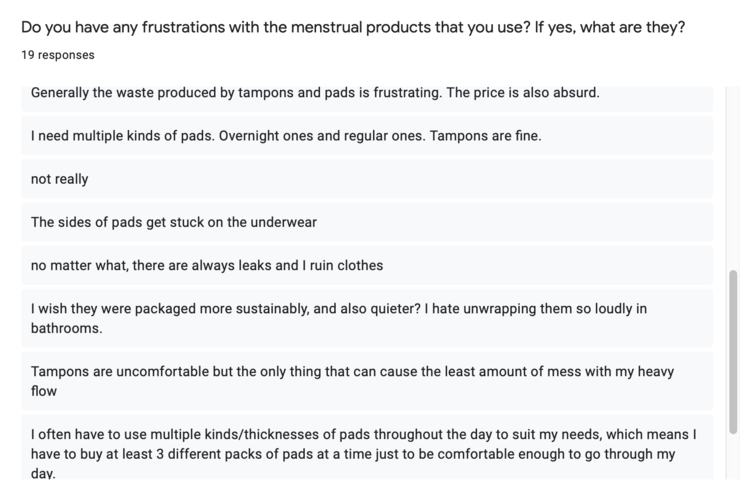This screenshot has width=750, height=498.
Task: Click the response about leaks ruining clothes
Action: pos(207,265)
